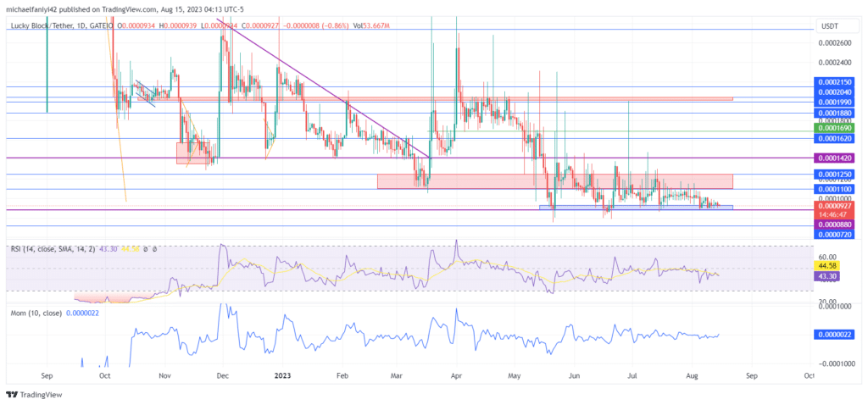Click the 0.0002600 axis value

click(x=835, y=42)
